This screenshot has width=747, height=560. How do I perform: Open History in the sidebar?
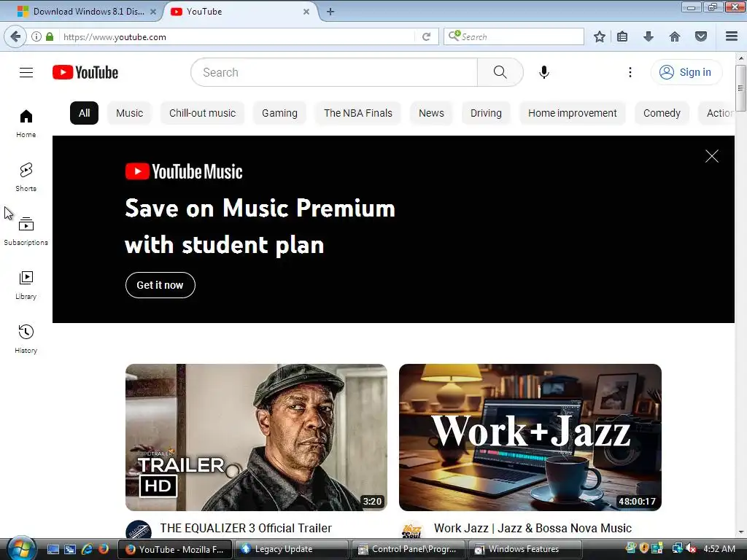tap(26, 338)
